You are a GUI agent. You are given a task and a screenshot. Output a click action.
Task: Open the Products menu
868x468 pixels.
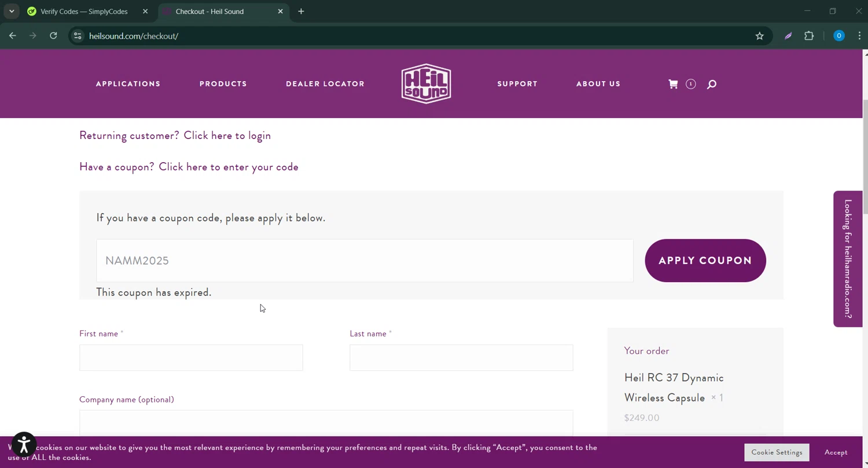click(223, 84)
